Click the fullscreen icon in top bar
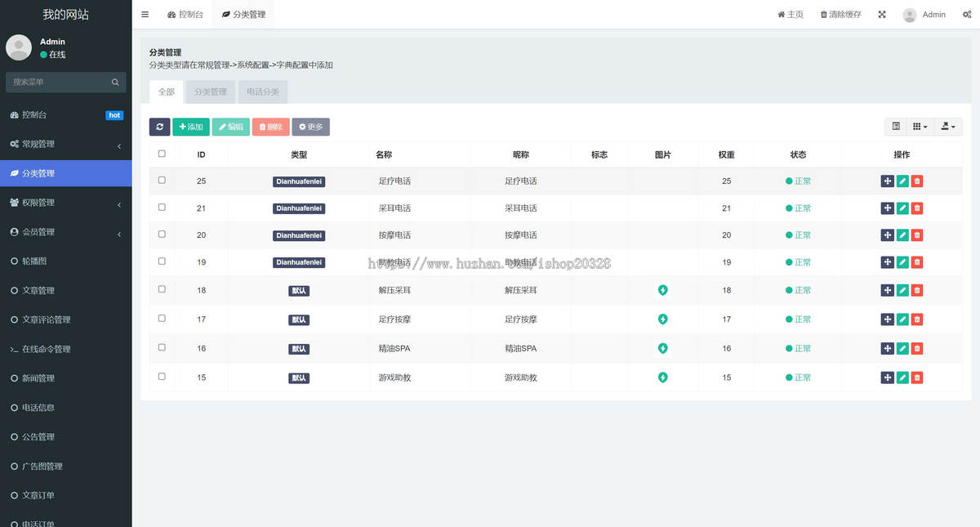980x527 pixels. point(882,15)
